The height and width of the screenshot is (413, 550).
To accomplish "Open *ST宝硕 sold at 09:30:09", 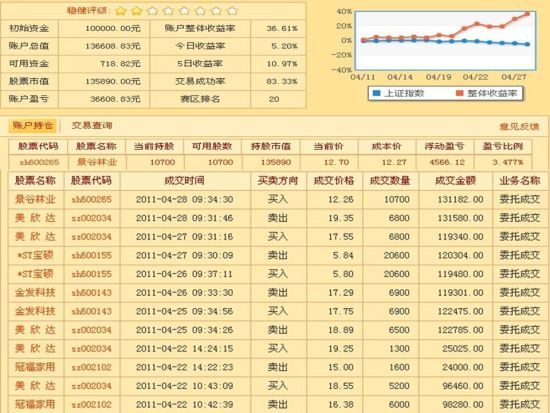I will tap(35, 255).
